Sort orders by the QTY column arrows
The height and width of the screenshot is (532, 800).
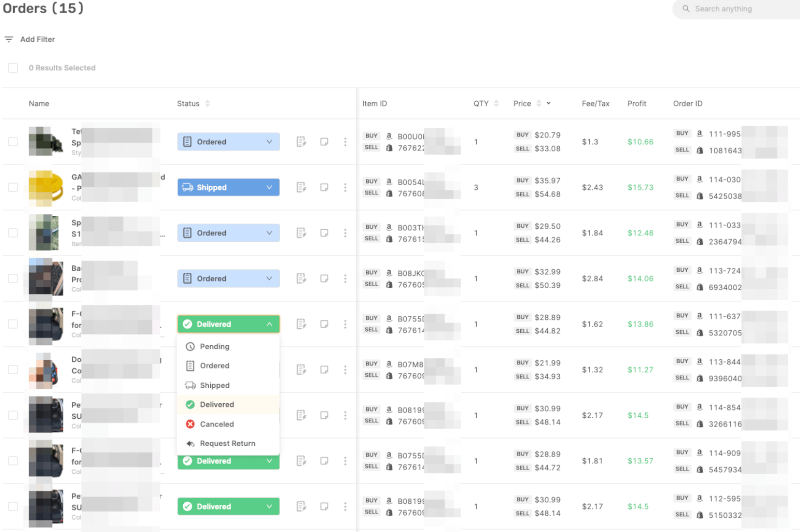tap(499, 104)
